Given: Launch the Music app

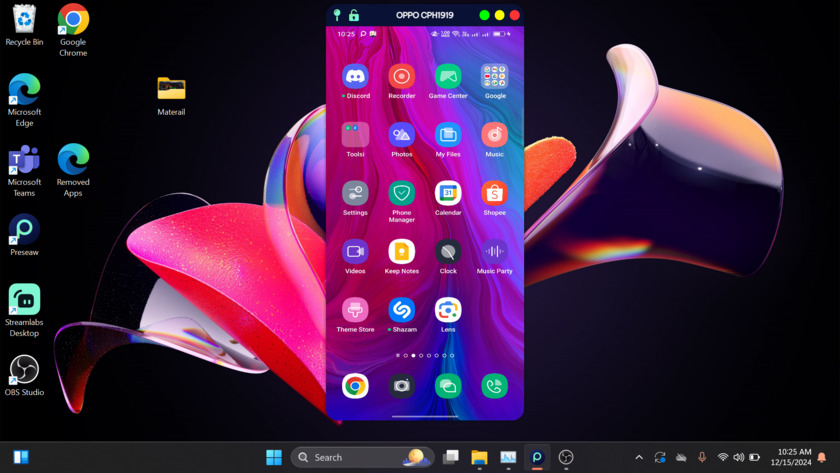Looking at the screenshot, I should pyautogui.click(x=494, y=134).
